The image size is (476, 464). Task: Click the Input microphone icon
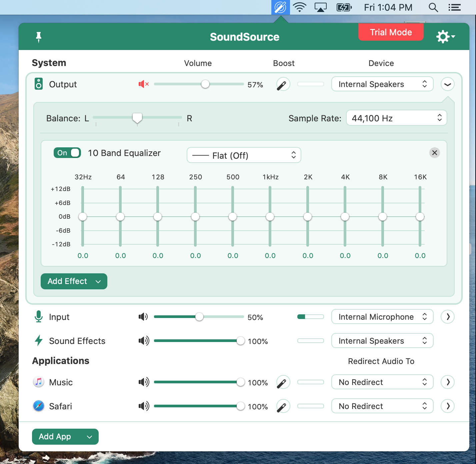pos(39,317)
